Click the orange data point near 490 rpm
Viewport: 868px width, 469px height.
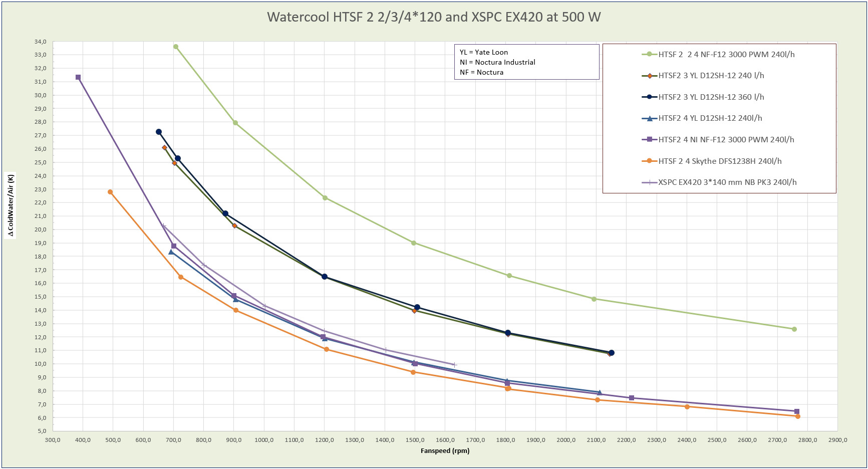110,192
